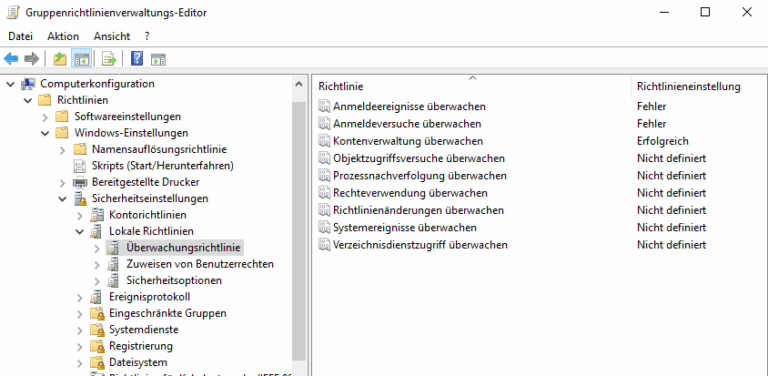This screenshot has width=768, height=376.
Task: Collapse the Windows-Einstellungen node
Action: click(45, 133)
